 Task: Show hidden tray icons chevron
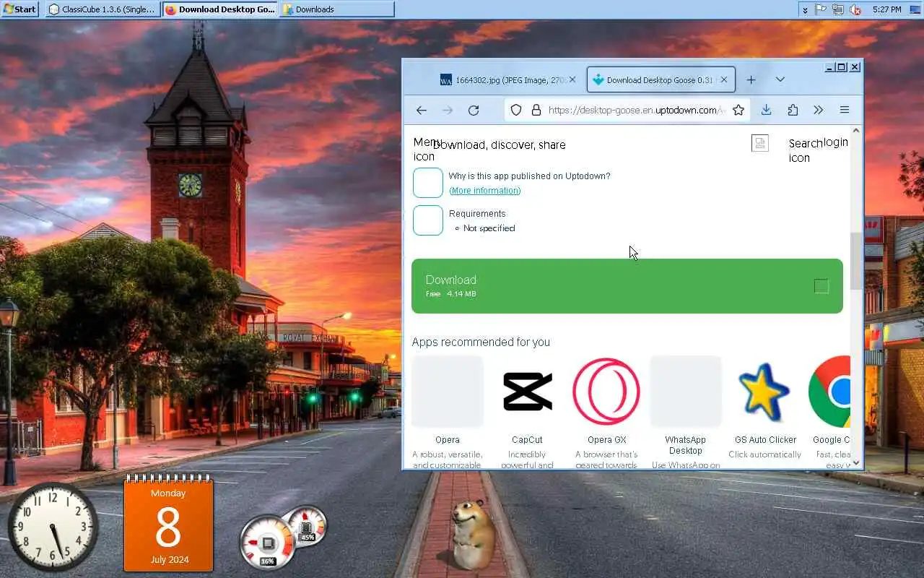click(805, 9)
